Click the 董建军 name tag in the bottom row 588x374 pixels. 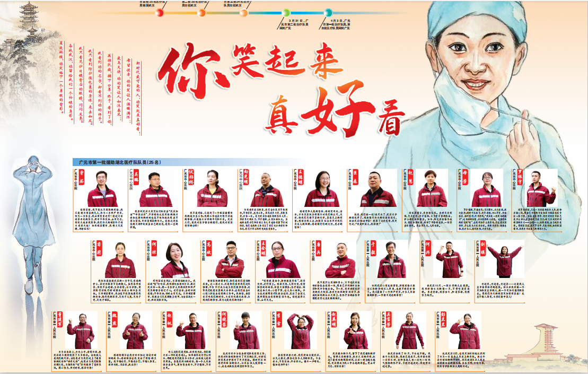(59, 320)
